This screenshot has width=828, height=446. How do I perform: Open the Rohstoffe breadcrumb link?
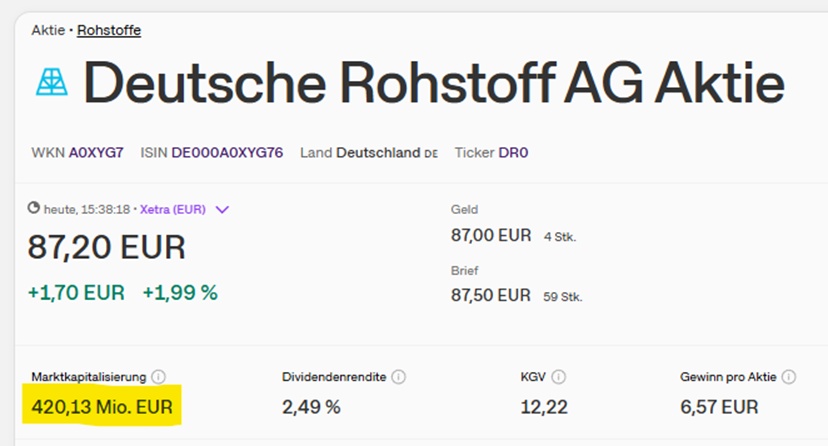(109, 30)
